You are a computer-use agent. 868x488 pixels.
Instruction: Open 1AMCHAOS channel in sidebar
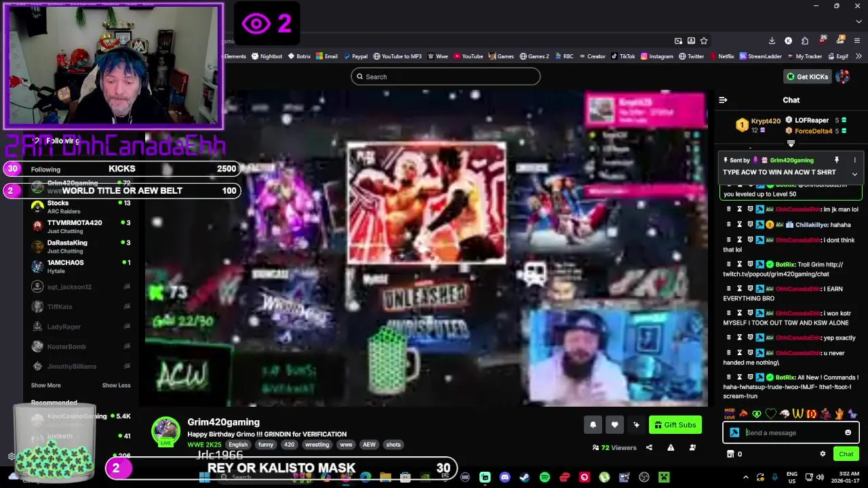click(81, 266)
